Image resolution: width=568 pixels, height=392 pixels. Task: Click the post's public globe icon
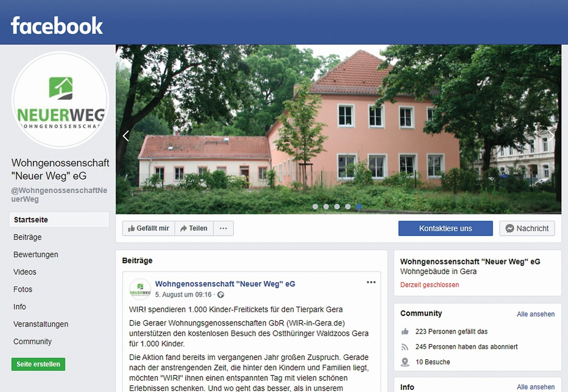(221, 294)
